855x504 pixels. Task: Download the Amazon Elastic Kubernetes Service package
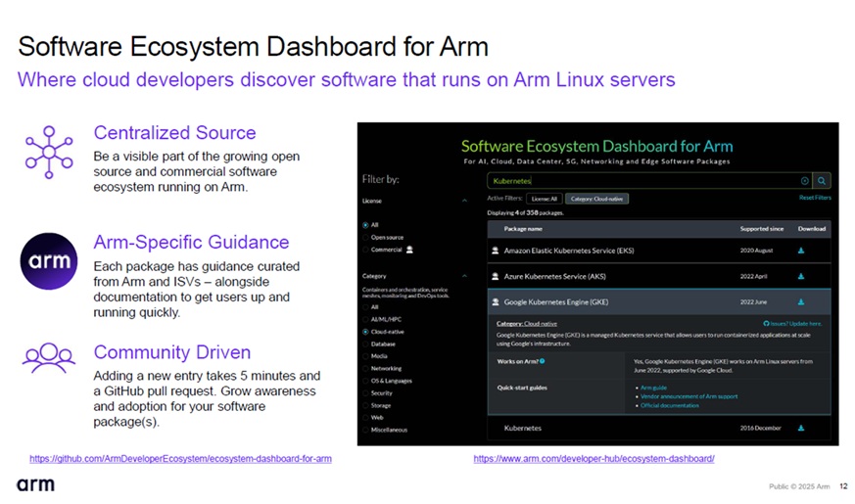[x=801, y=251]
